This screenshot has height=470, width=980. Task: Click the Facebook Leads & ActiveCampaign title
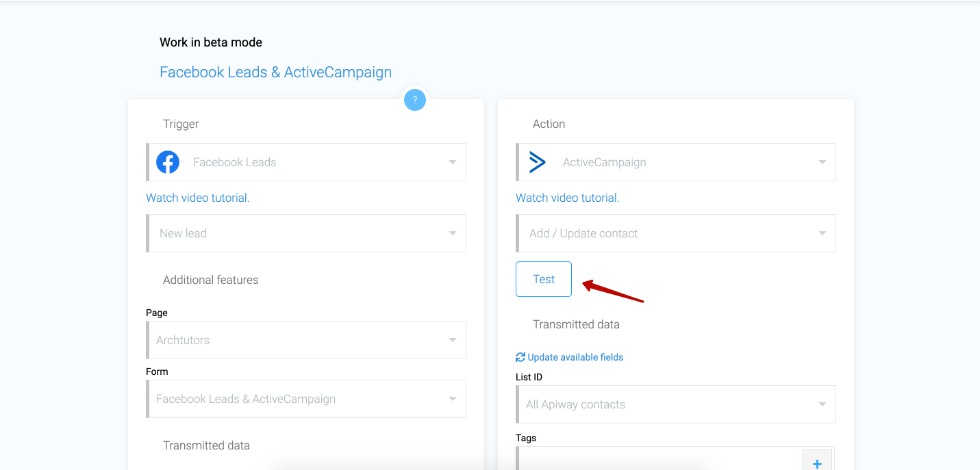pos(275,73)
